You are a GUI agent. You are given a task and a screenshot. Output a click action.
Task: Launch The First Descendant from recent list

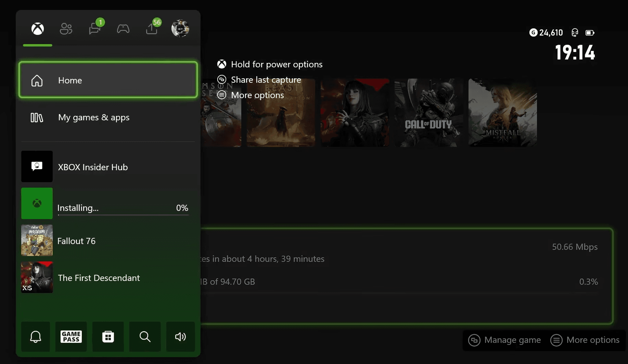(108, 278)
